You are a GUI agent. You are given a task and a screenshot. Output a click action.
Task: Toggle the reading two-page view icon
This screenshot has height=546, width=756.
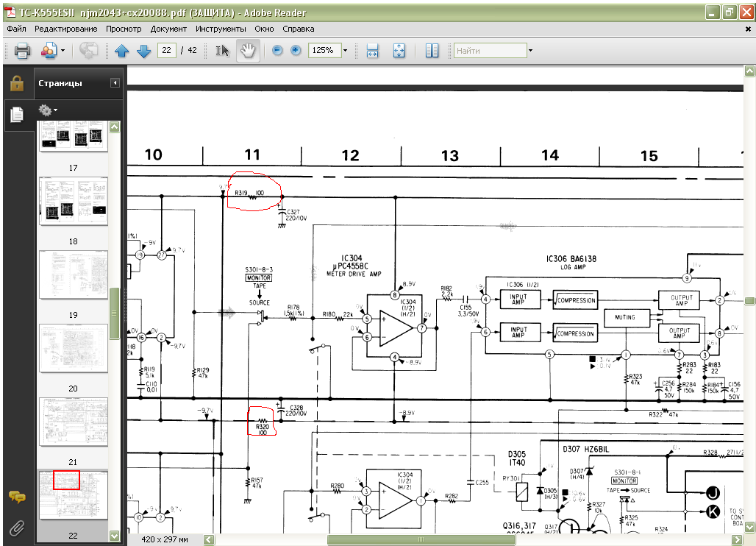[432, 51]
